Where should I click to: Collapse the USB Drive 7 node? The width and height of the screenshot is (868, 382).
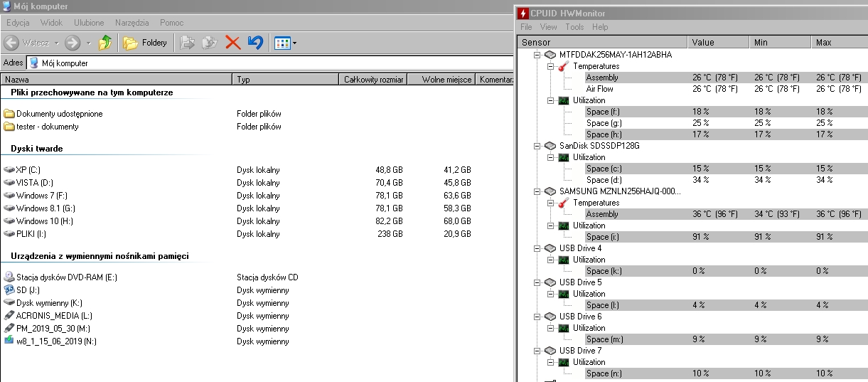pos(537,351)
